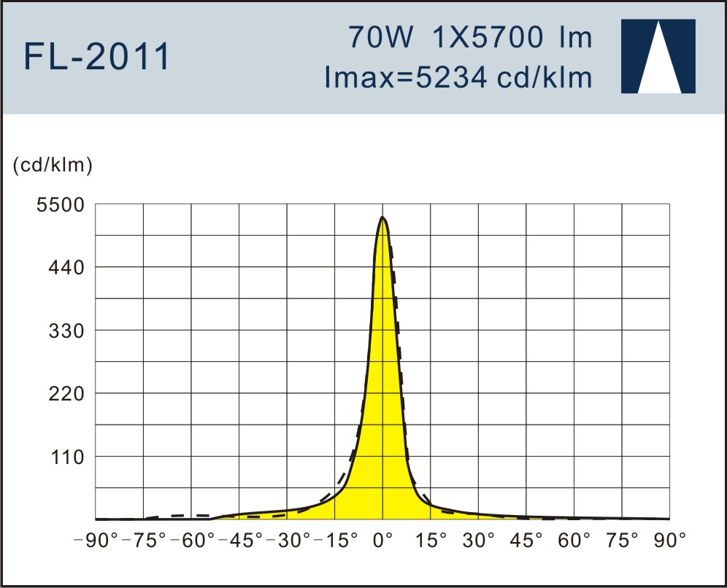Click the 0° label on the angle axis
This screenshot has width=727, height=588.
tap(383, 541)
